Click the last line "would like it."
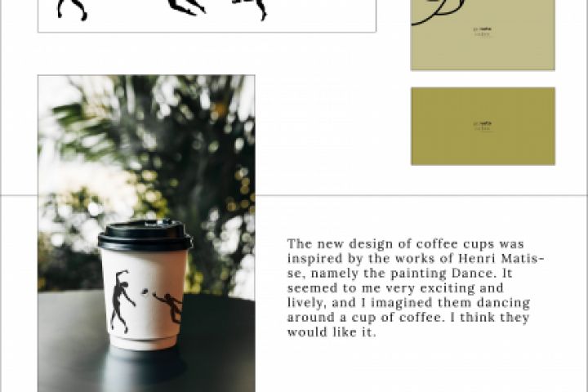Screen dimensions: 588x392 [331, 332]
